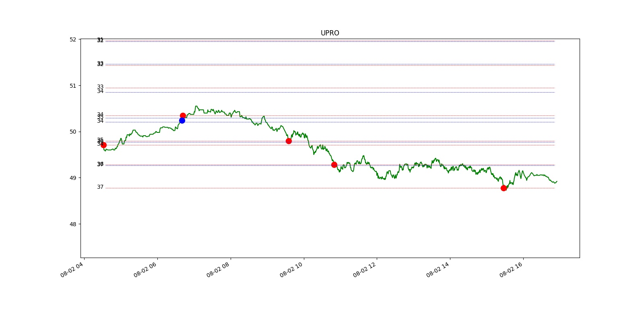
Task: Click the red marker before 08-02 10
Action: coord(289,141)
